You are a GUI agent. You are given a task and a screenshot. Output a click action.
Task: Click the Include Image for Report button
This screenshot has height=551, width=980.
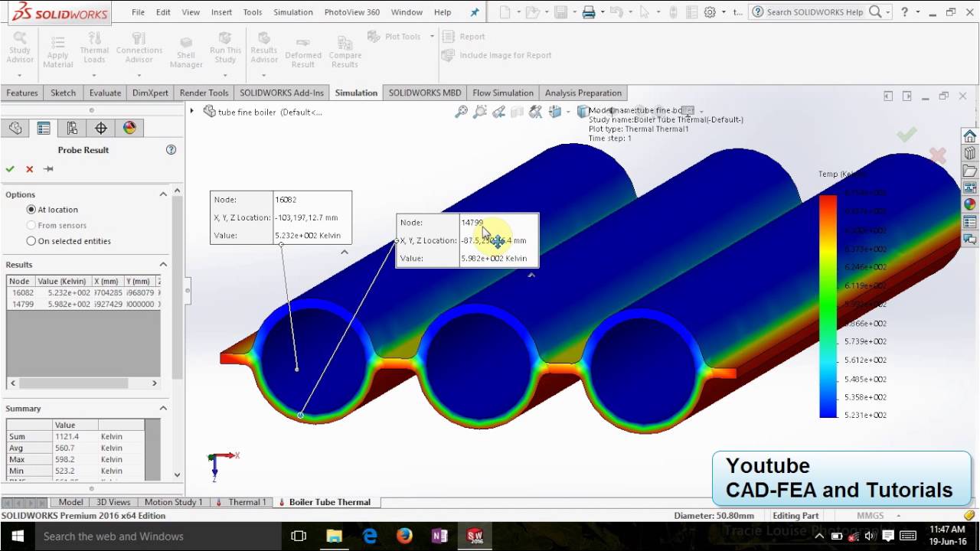498,55
